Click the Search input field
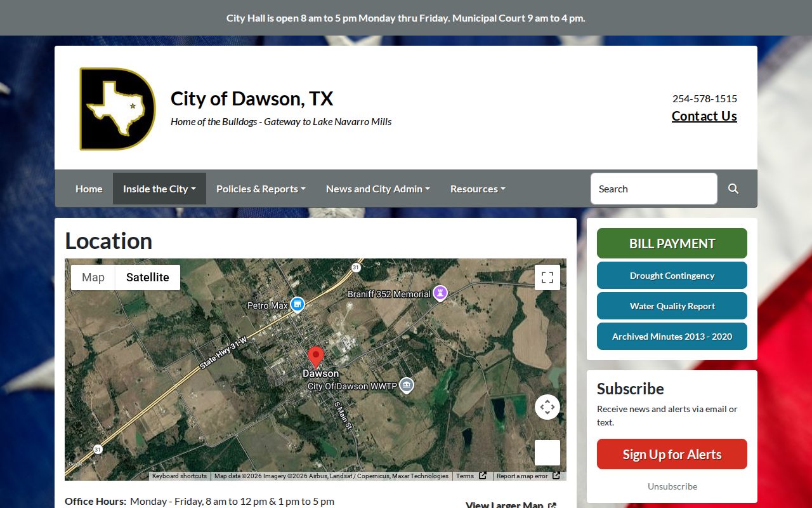Viewport: 812px width, 508px height. [x=654, y=189]
